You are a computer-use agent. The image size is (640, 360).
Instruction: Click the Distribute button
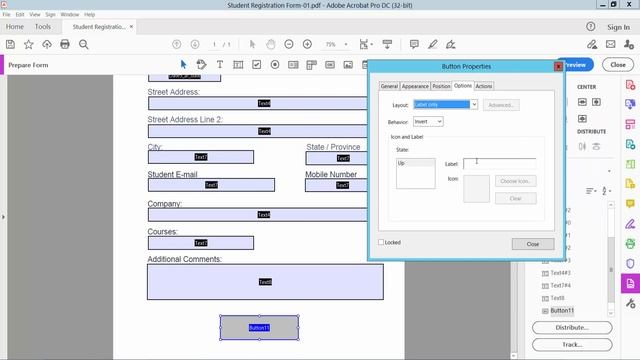pos(572,328)
